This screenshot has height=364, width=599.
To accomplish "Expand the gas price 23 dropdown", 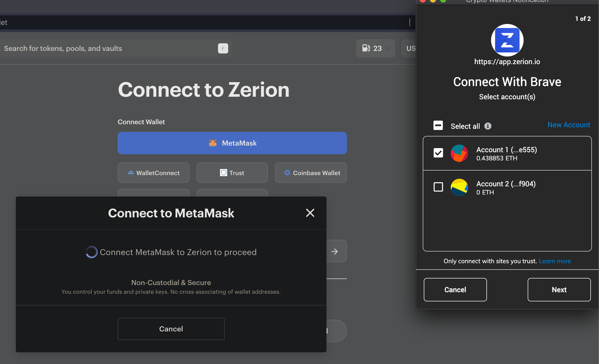I will pyautogui.click(x=387, y=48).
